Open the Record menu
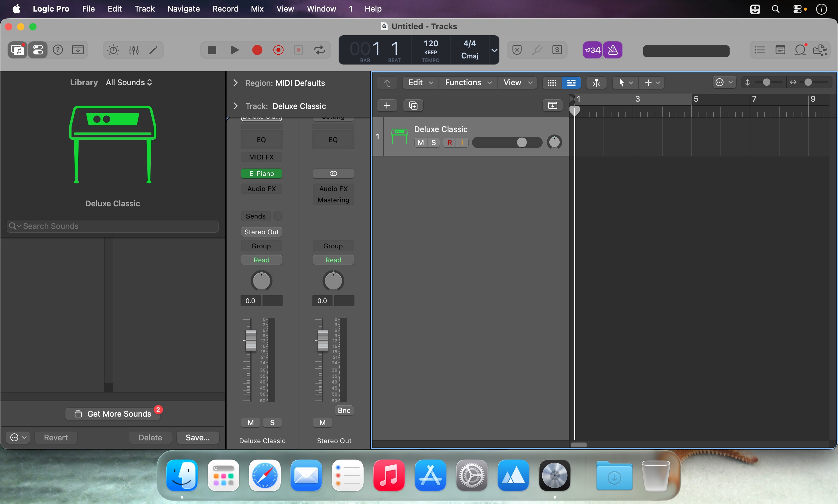 point(225,9)
